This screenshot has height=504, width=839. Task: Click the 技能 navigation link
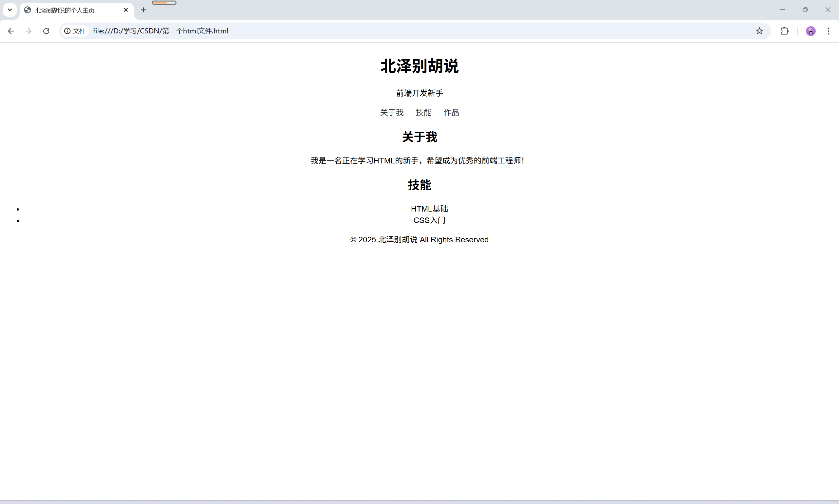[x=423, y=112]
